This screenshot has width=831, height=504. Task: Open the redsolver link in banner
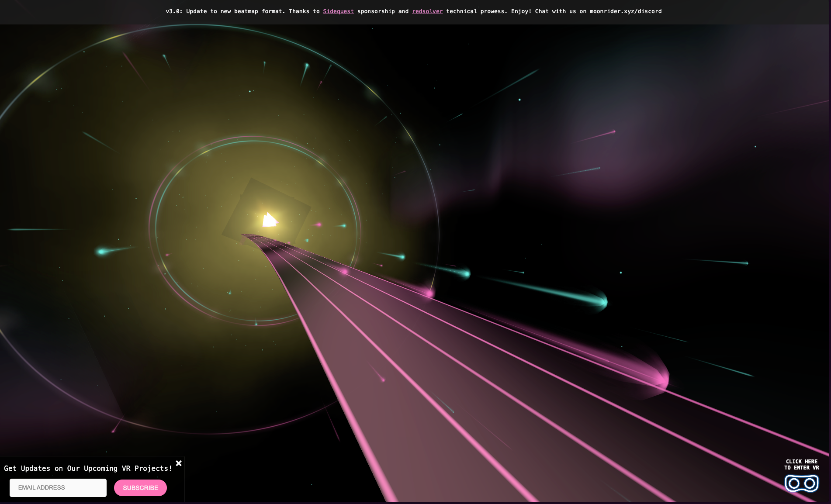[x=427, y=11]
